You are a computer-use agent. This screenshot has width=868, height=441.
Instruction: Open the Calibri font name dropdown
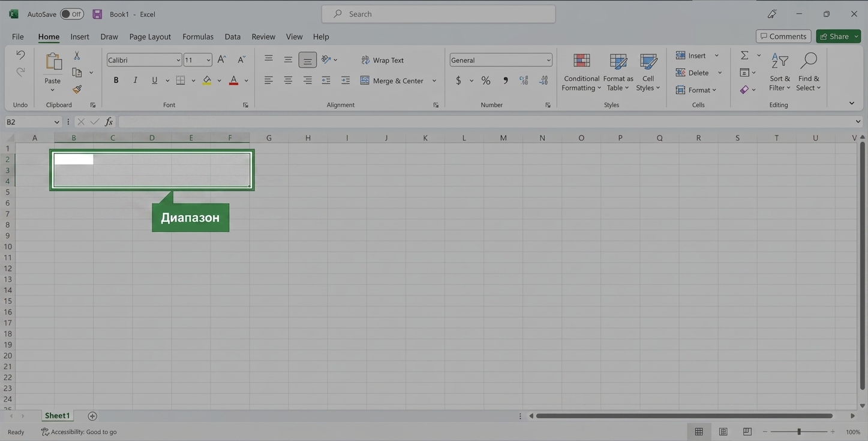click(178, 60)
